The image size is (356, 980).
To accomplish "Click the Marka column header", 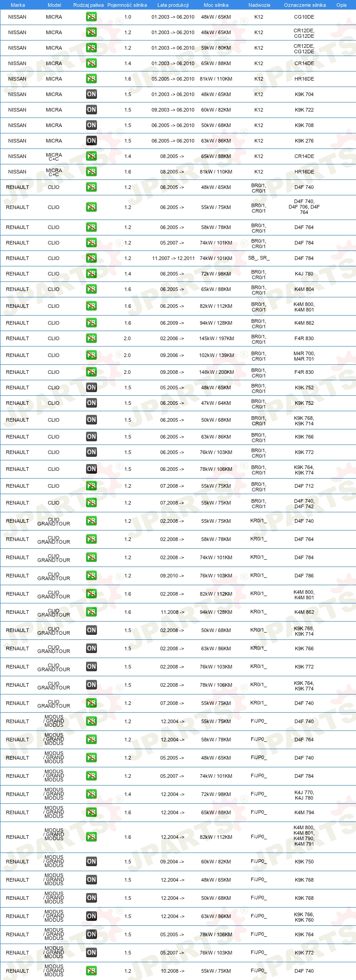I will 18,5.
